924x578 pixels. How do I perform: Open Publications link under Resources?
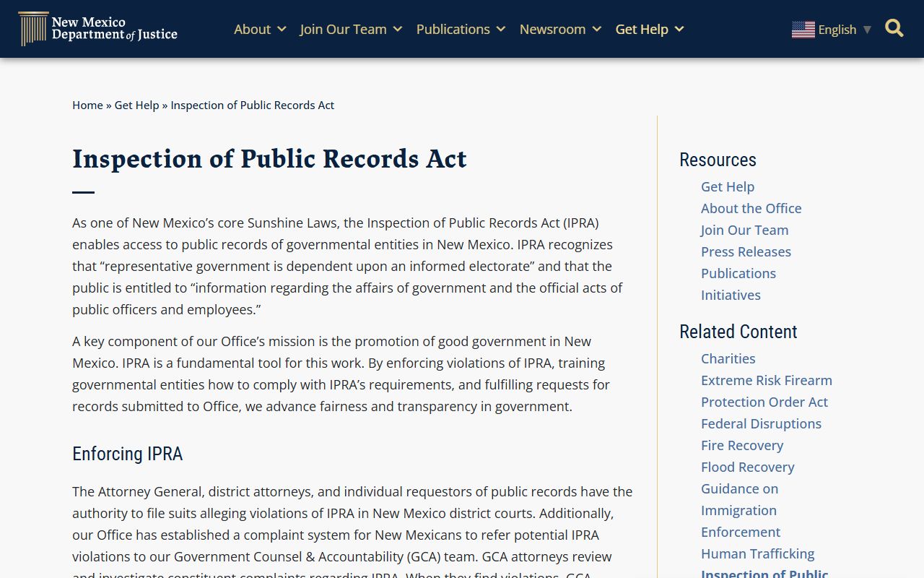tap(738, 273)
